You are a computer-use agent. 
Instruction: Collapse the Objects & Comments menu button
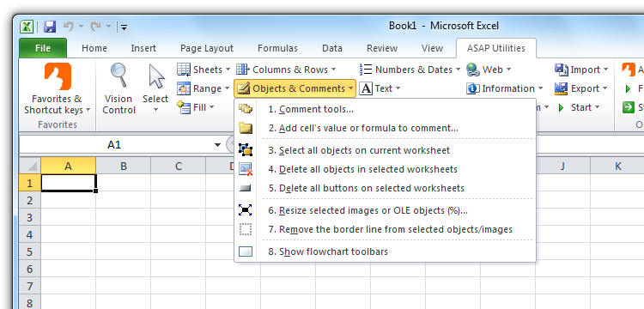(295, 88)
